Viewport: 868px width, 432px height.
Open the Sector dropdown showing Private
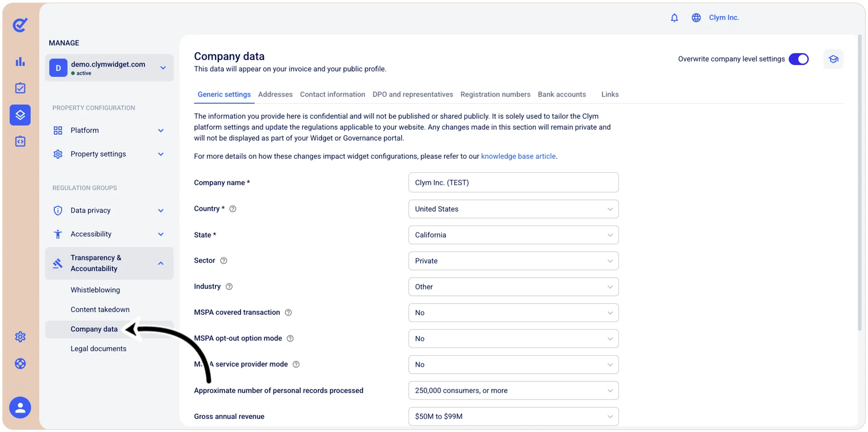click(513, 261)
